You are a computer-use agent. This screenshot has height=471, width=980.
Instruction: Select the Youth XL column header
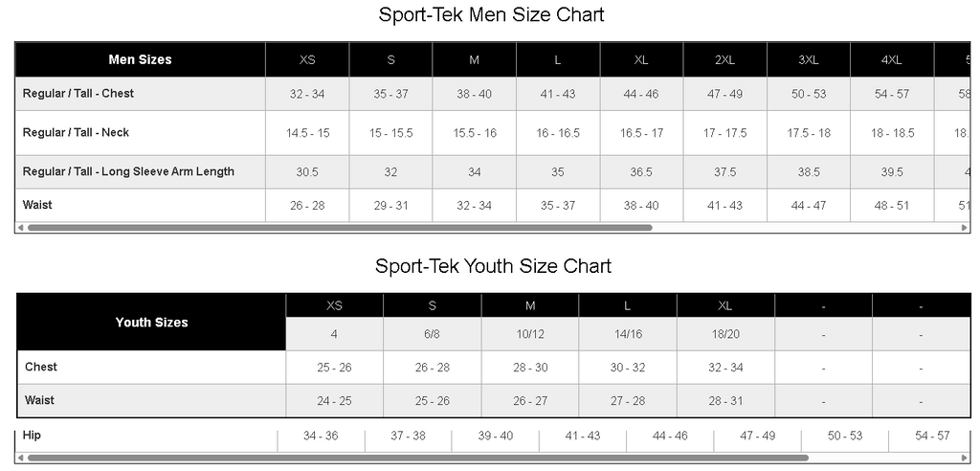pyautogui.click(x=724, y=305)
